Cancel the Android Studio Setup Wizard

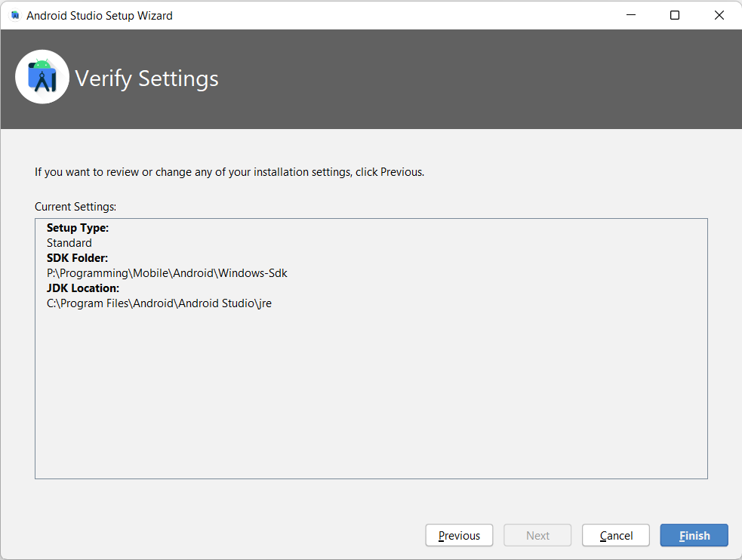pos(615,535)
